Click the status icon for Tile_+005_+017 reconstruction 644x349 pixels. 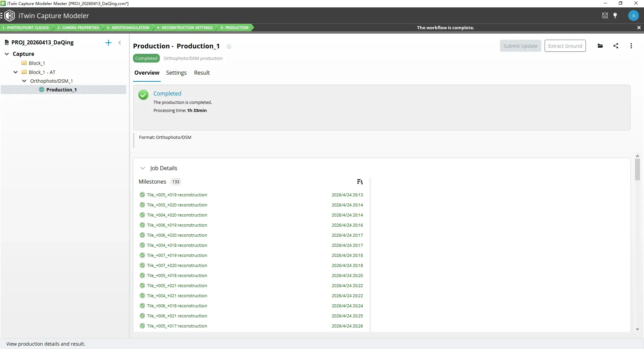[x=142, y=326]
